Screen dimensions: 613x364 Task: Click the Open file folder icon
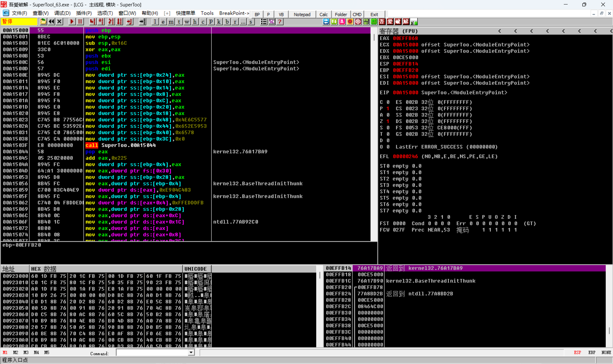(x=43, y=22)
